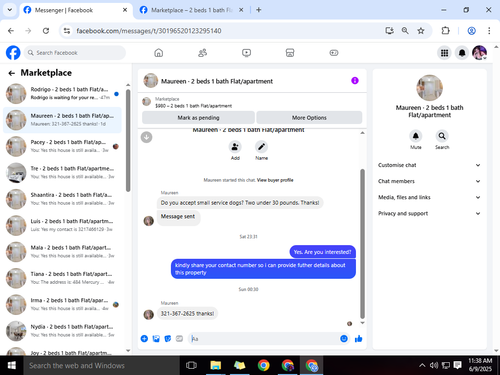Show hidden system tray icons
Image resolution: width=500 pixels, height=375 pixels.
point(422,365)
